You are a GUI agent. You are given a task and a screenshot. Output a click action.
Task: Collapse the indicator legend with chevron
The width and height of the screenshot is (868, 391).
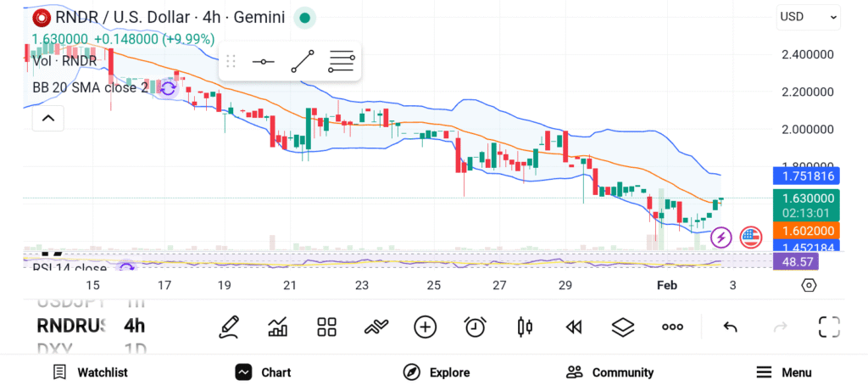[x=48, y=119]
